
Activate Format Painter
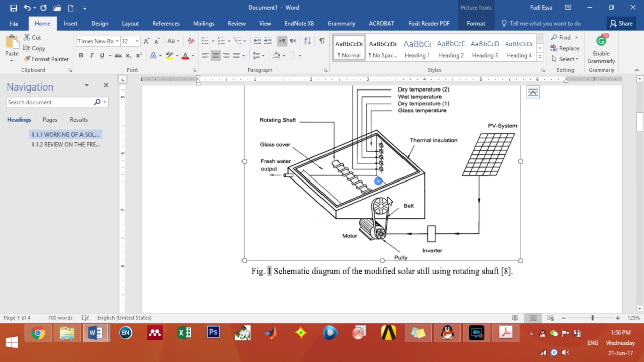point(46,59)
